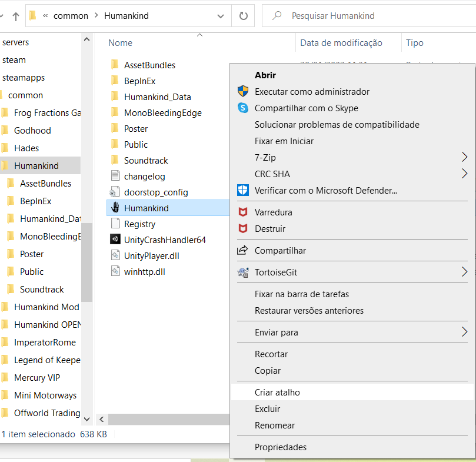Screen dimensions: 476x462
Task: Click the Mini Motorways folder icon in sidebar
Action: tap(5, 395)
